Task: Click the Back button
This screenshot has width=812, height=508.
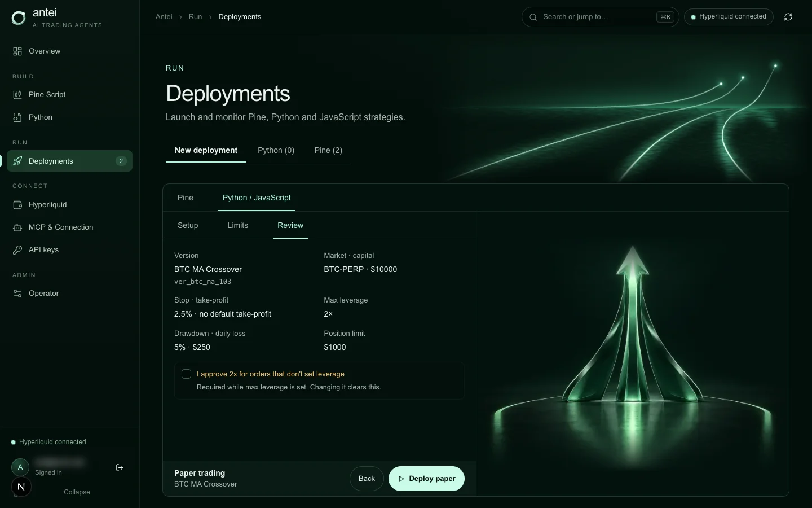Action: [367, 479]
